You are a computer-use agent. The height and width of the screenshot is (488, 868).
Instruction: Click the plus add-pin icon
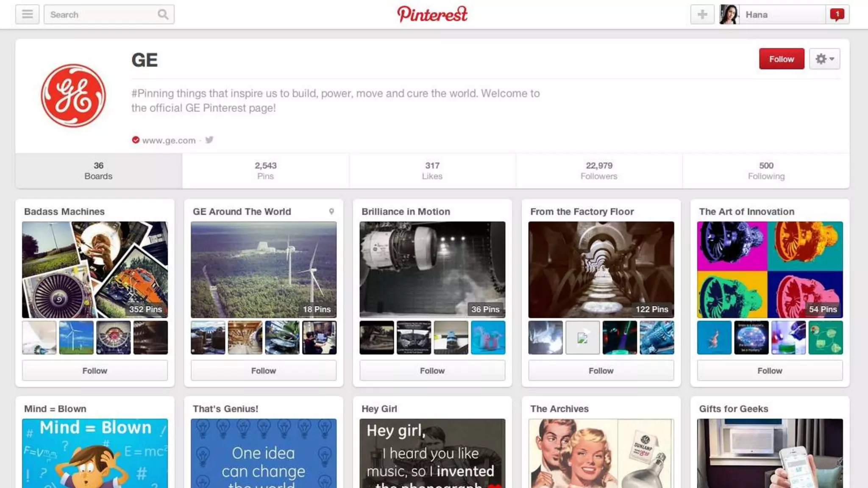coord(702,14)
